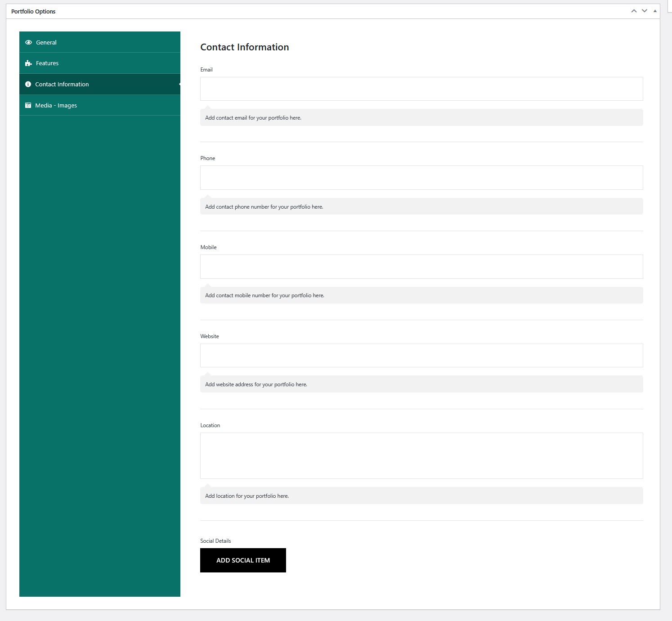Click into the Phone text box

click(x=421, y=178)
